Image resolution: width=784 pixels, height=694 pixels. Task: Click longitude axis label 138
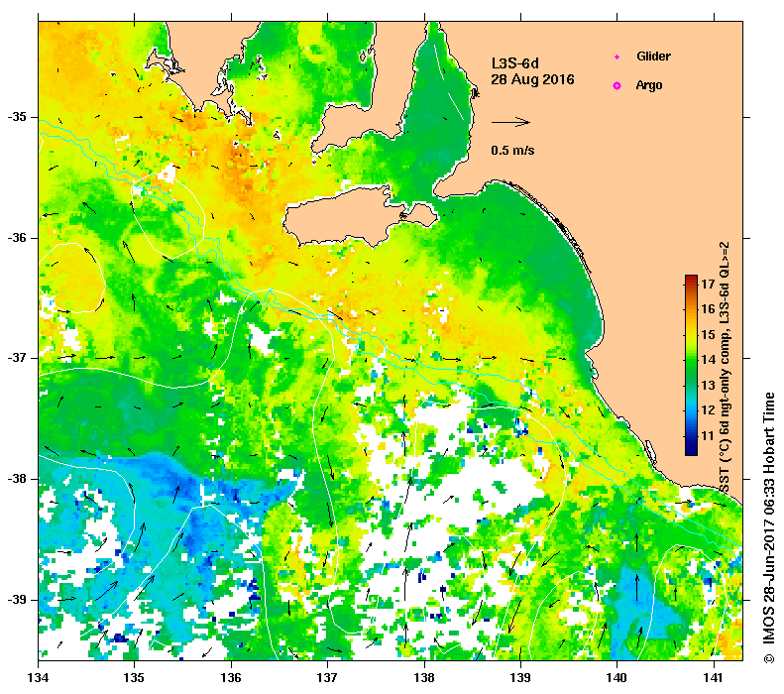(424, 677)
